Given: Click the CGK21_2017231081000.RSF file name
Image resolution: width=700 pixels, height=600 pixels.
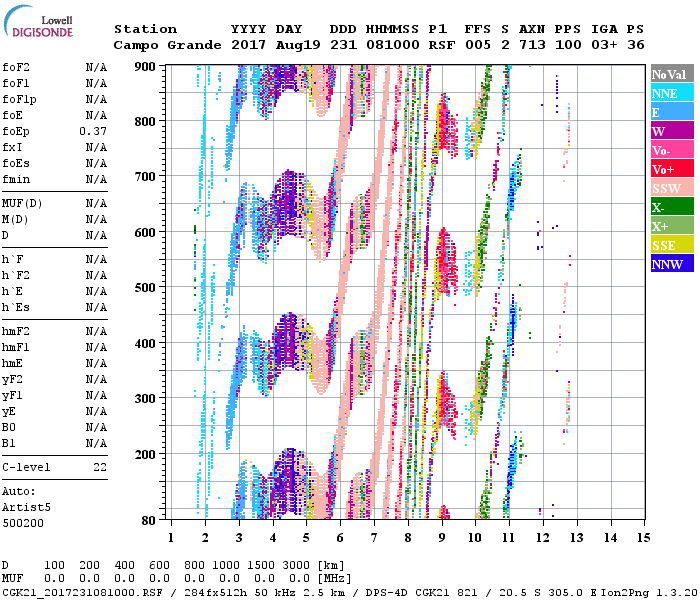Looking at the screenshot, I should [x=82, y=593].
